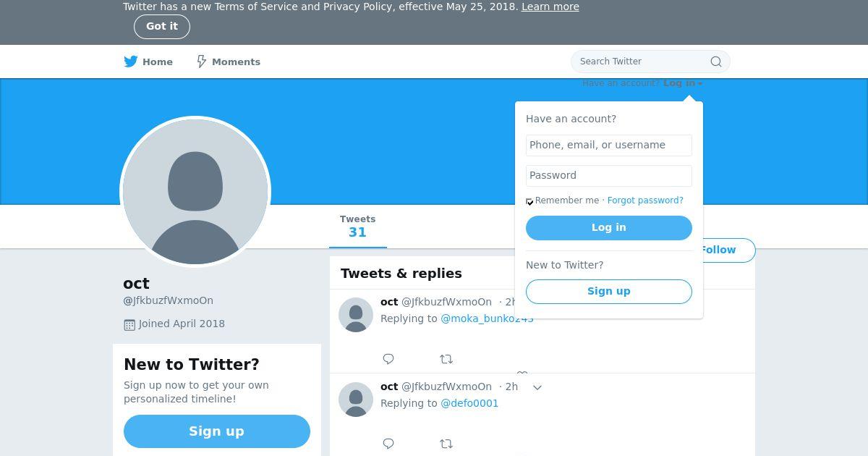Screen dimensions: 868x456
Task: Click the Twitter bird Home icon
Action: [130, 62]
